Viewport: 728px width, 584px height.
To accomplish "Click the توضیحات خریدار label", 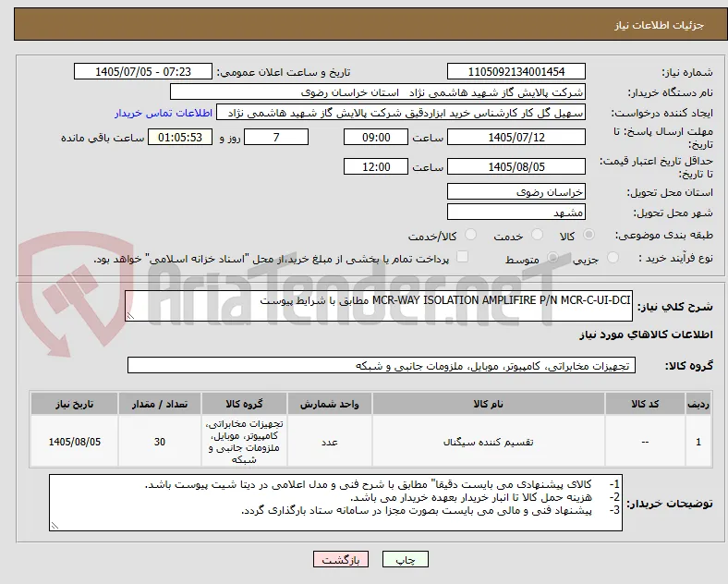I will click(x=670, y=504).
